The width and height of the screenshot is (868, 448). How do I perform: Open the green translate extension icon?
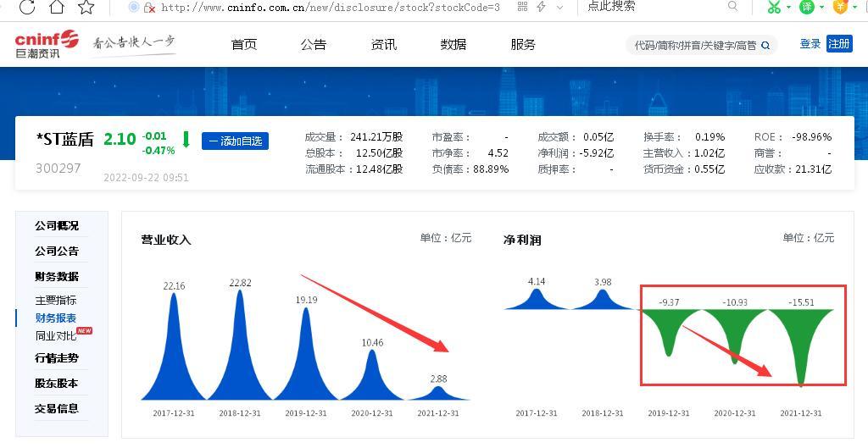[x=807, y=7]
